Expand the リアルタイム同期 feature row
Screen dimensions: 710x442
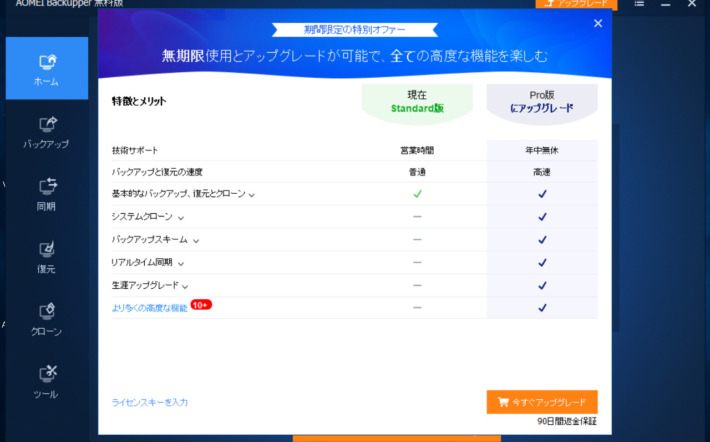pyautogui.click(x=181, y=263)
